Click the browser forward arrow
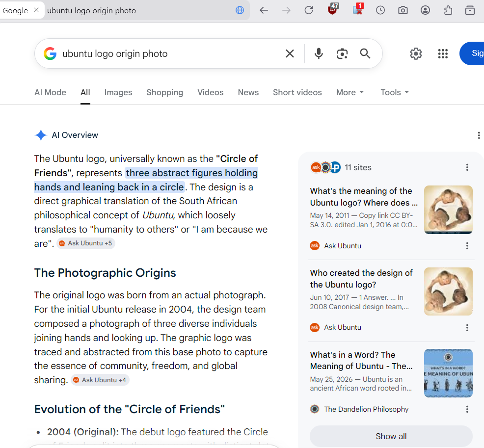 coord(286,10)
